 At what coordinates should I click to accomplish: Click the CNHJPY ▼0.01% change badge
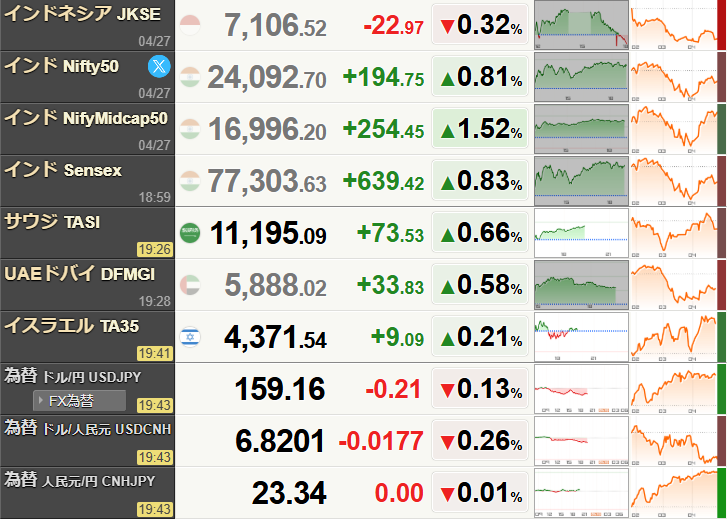pos(480,493)
